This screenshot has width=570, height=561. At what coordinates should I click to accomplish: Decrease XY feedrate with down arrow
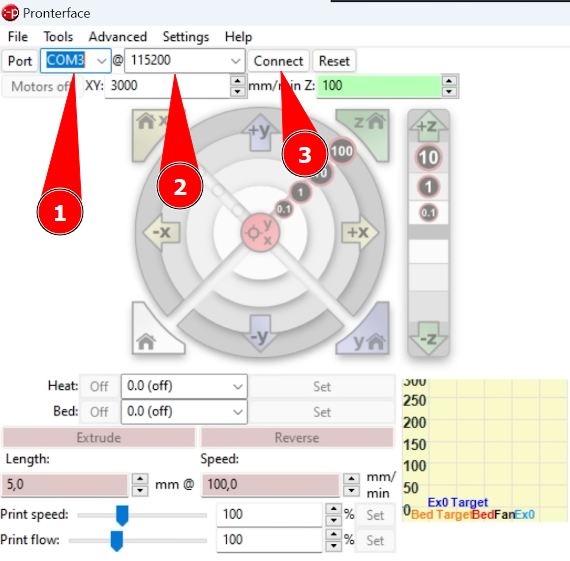coord(238,92)
